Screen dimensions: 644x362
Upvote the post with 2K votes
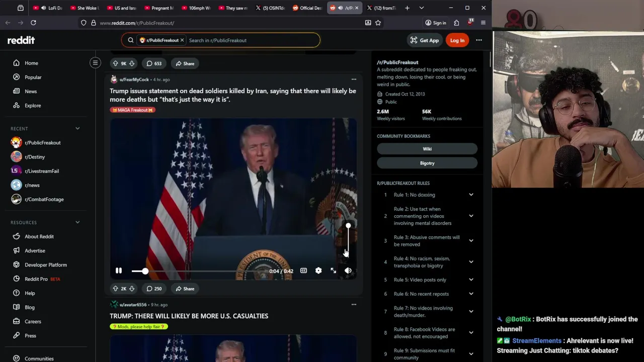[115, 289]
